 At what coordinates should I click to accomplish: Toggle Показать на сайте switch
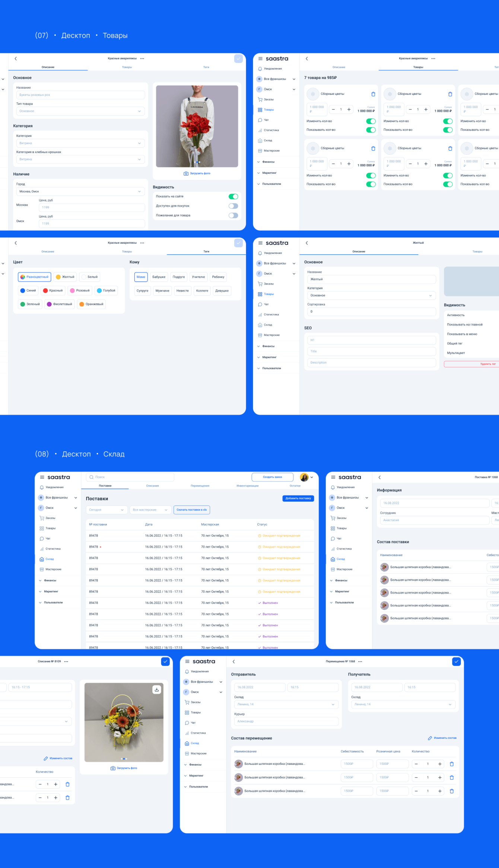(x=233, y=196)
